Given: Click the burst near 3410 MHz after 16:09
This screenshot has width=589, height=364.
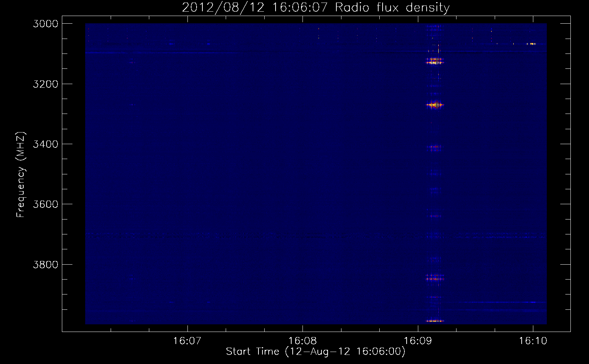Looking at the screenshot, I should click(x=435, y=148).
